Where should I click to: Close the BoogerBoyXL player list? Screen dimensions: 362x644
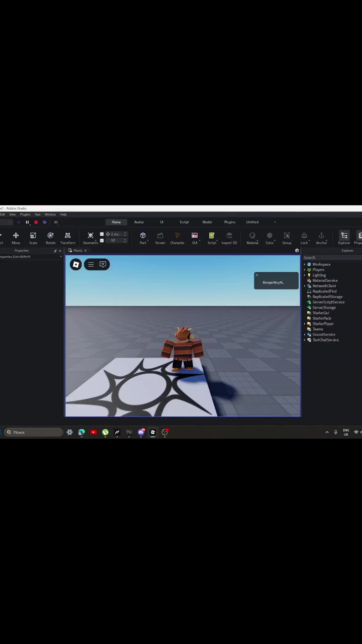[x=257, y=275]
